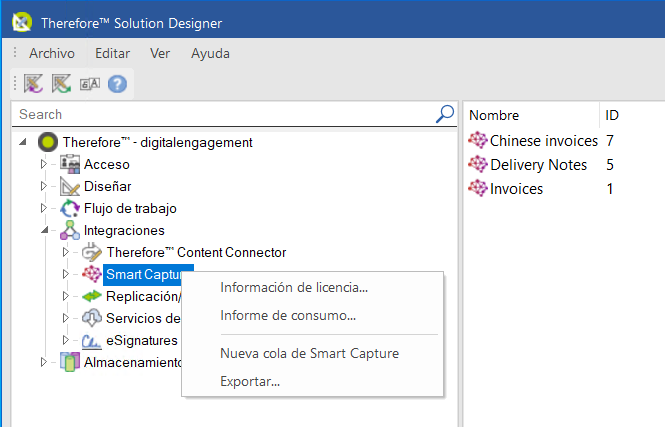
Task: Select the highlighted Smart Capture label
Action: point(144,274)
